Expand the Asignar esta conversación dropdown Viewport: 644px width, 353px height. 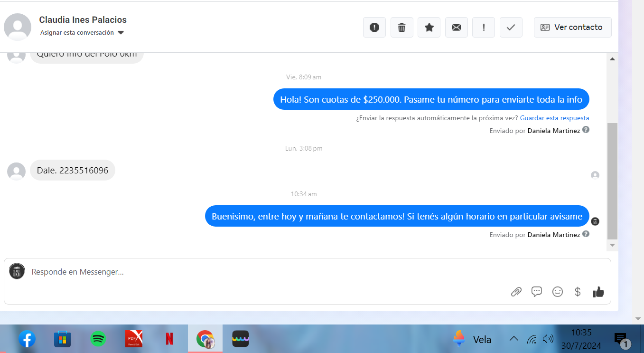121,33
